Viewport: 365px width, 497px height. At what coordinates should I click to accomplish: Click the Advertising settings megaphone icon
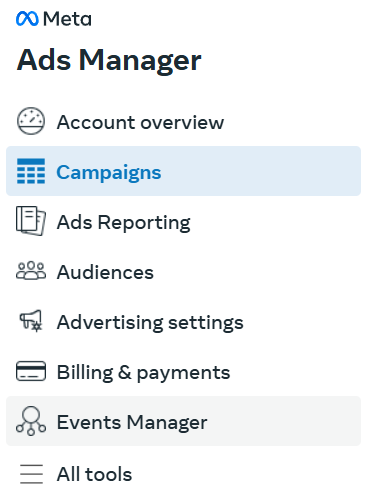coord(31,321)
